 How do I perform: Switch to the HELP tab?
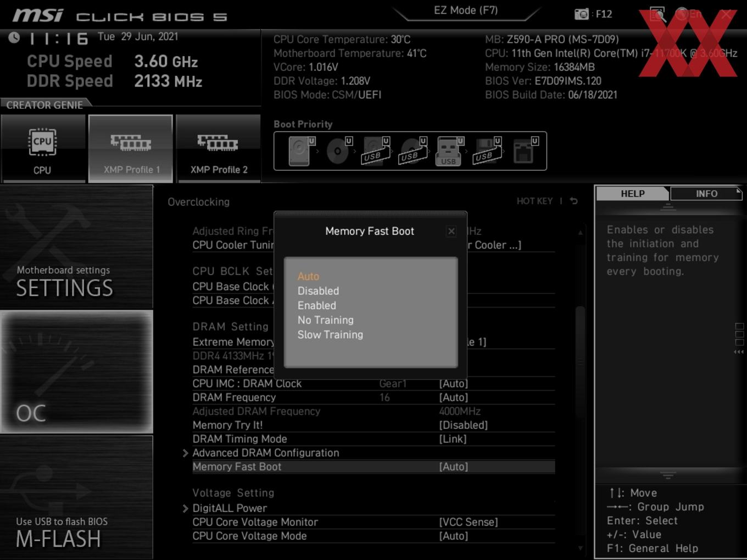632,194
